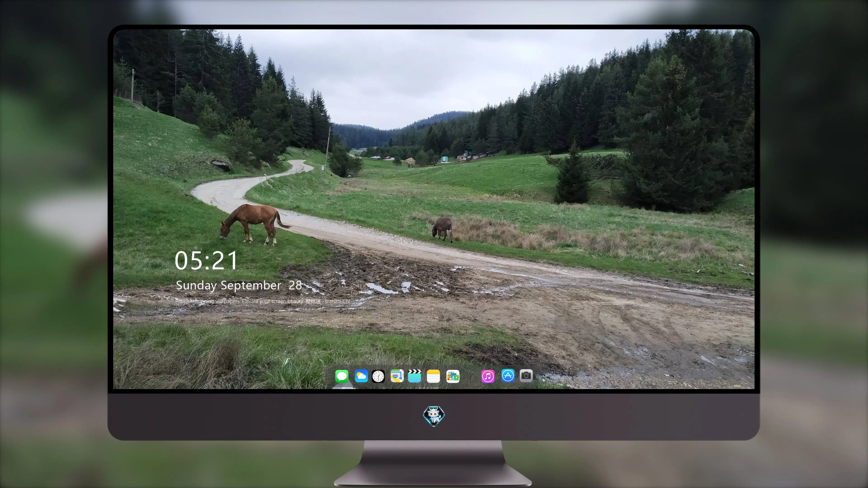The height and width of the screenshot is (488, 868).
Task: Launch the Camera app from the dock
Action: [526, 375]
